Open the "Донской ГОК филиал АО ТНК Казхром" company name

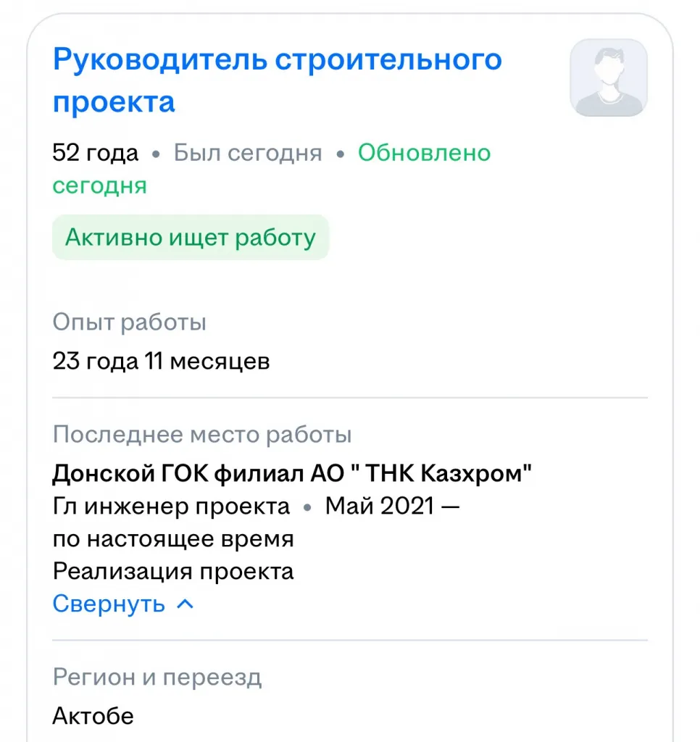tap(292, 474)
